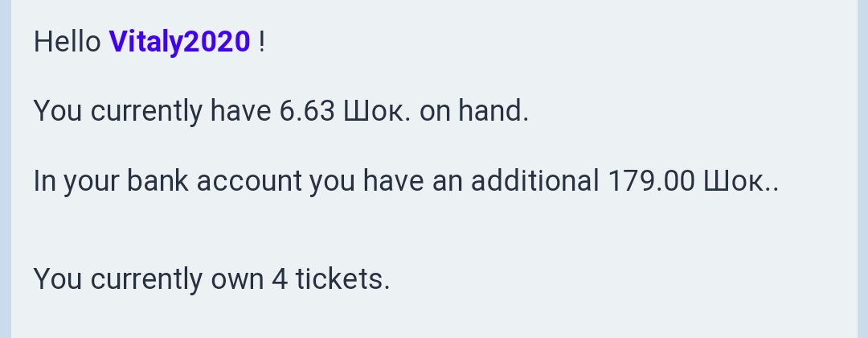Click the right blue border strip
Screen dimensions: 868x338
click(x=862, y=169)
